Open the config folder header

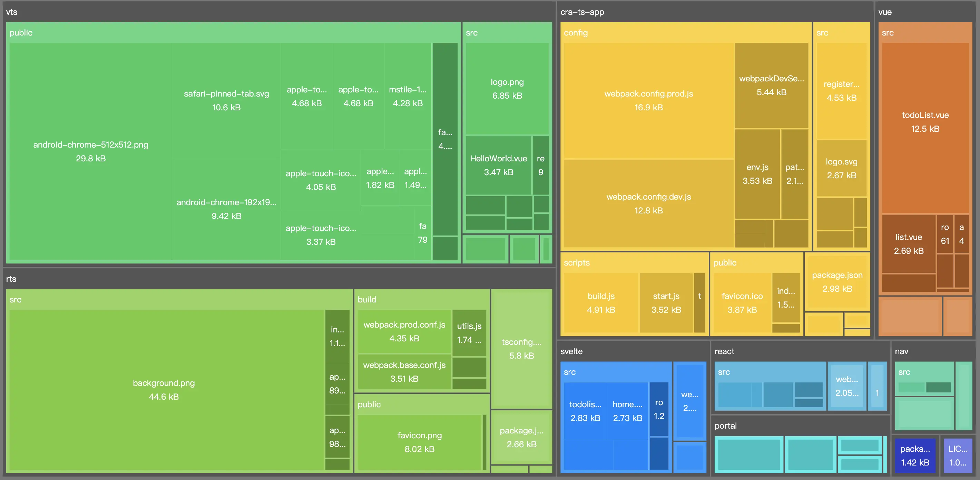576,33
